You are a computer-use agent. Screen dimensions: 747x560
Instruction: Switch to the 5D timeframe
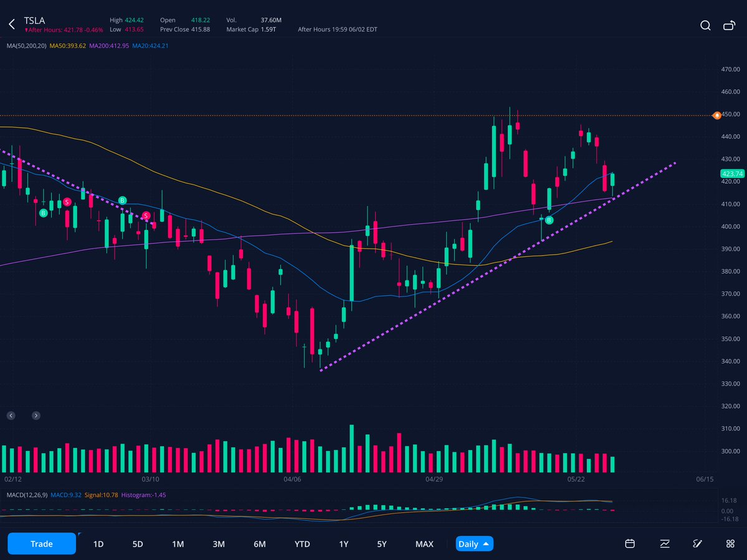coord(137,544)
